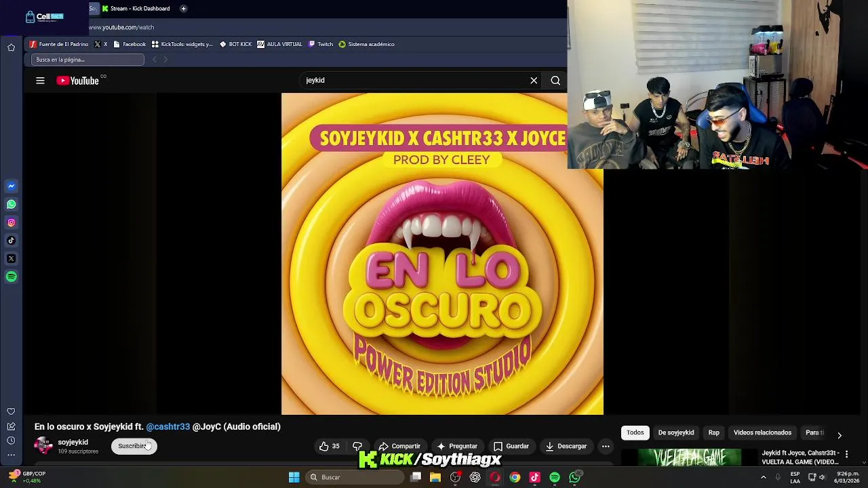Open the sidebar history clock icon
868x488 pixels.
pyautogui.click(x=11, y=441)
